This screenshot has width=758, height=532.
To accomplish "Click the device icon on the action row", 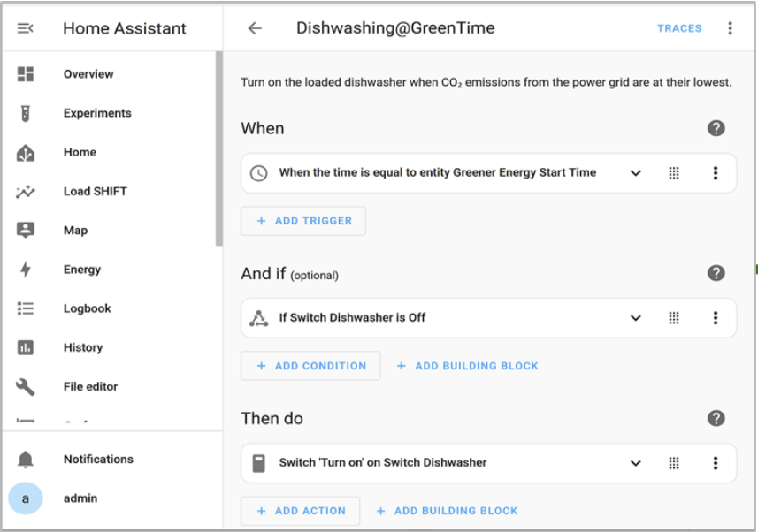I will pos(258,463).
